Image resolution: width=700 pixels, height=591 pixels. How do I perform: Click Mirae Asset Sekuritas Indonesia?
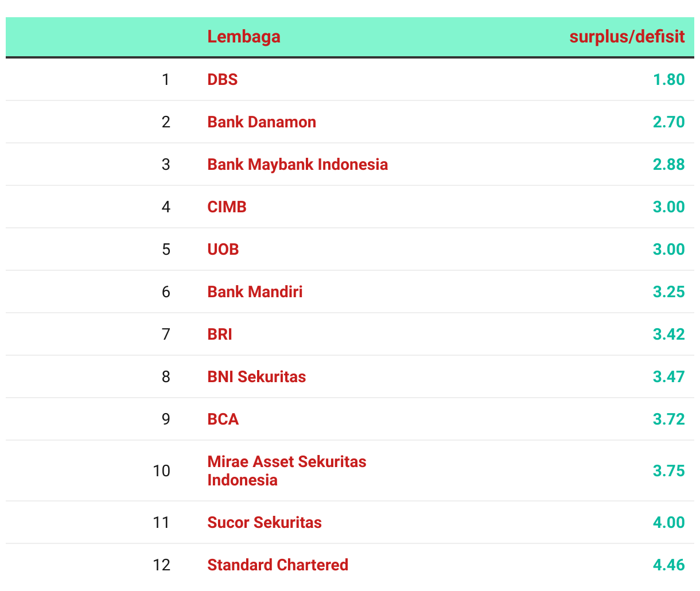[x=287, y=471]
